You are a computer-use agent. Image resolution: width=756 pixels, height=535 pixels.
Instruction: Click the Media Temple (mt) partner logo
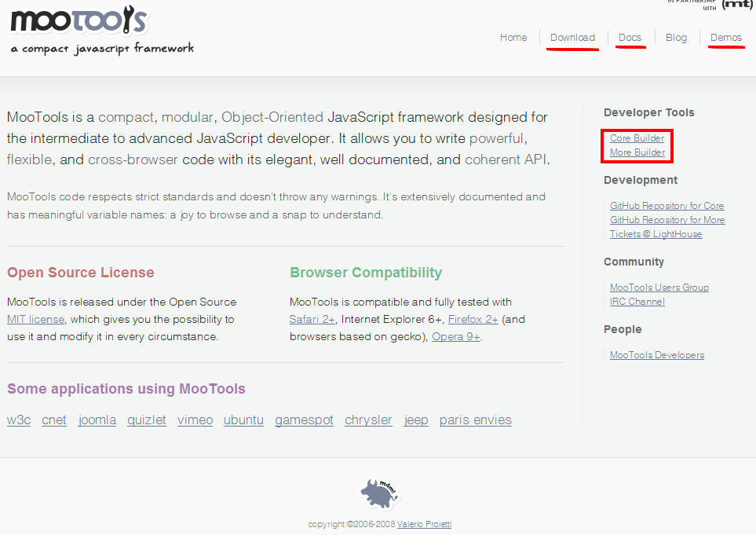click(x=737, y=5)
